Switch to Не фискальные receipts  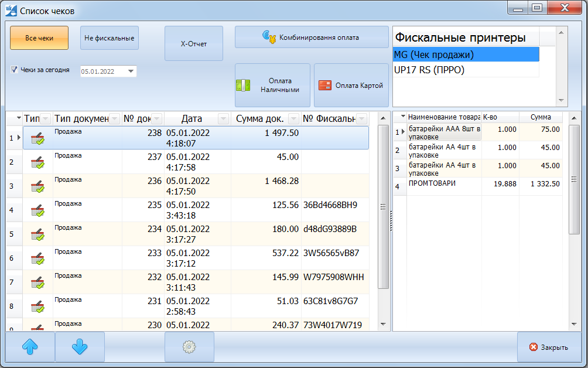point(110,38)
